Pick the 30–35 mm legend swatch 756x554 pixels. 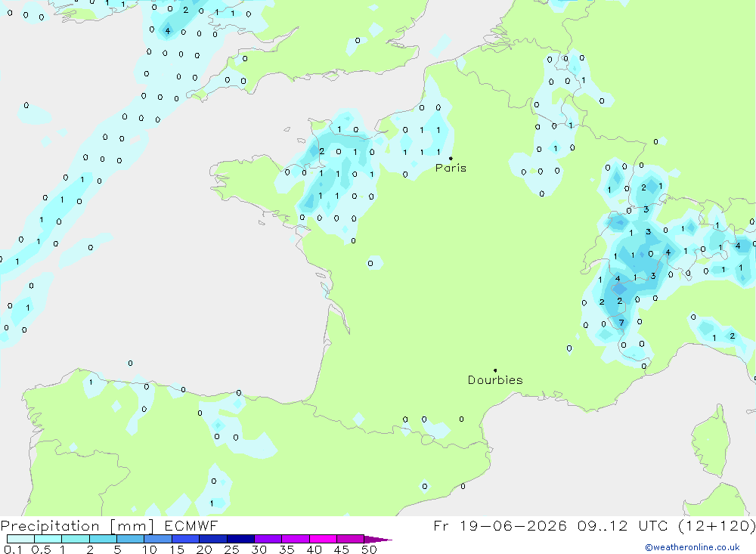268,539
